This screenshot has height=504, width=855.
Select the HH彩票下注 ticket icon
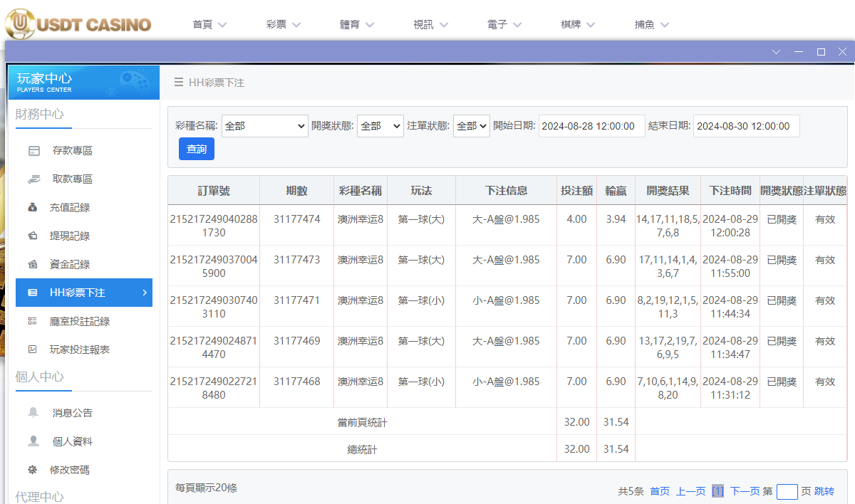point(33,293)
